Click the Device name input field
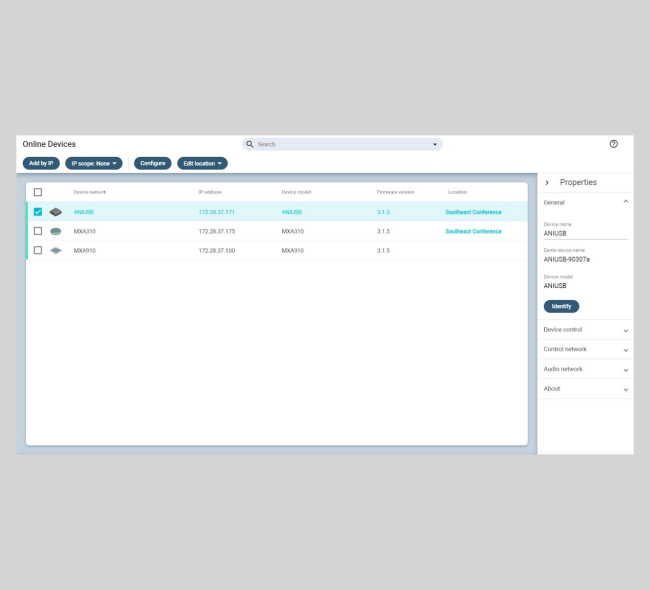This screenshot has height=590, width=650. pos(585,233)
